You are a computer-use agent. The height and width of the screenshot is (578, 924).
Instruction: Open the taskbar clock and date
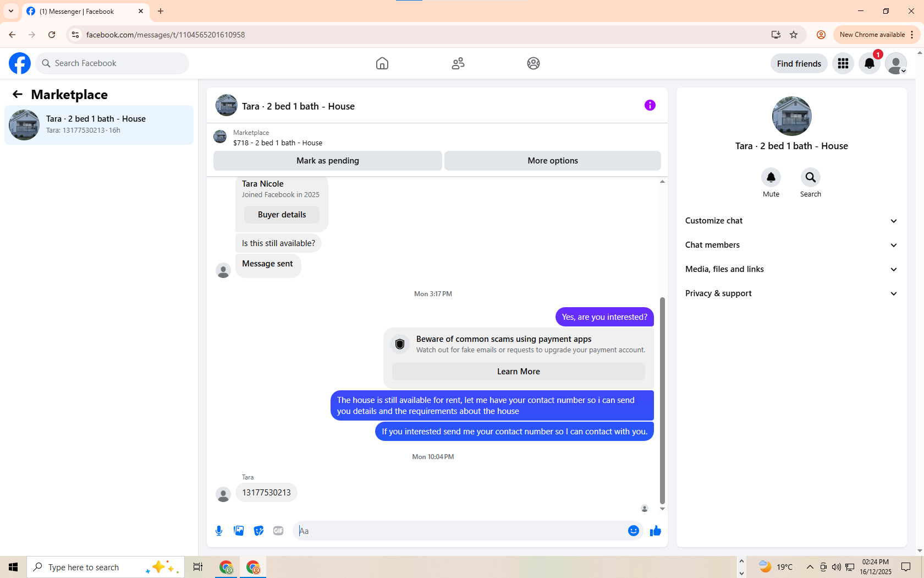[x=876, y=567]
